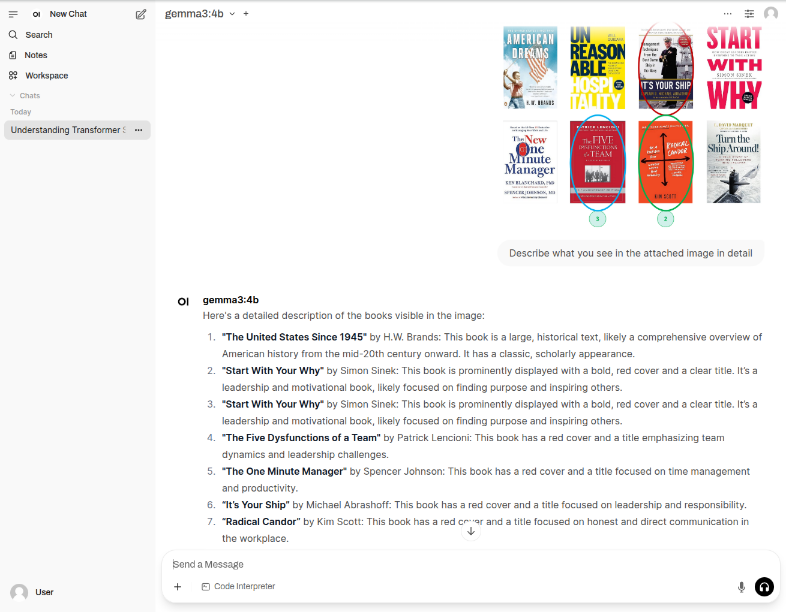Open the User profile menu in sidebar

click(x=33, y=592)
